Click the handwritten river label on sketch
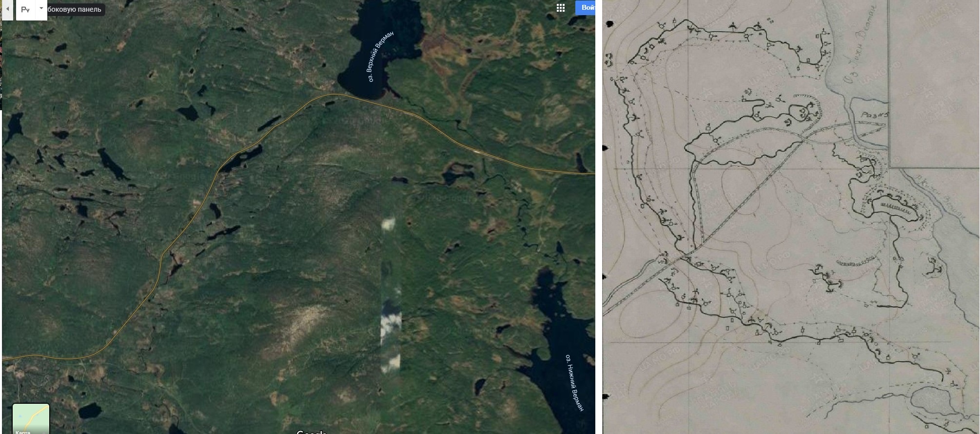Viewport: 980px width, 434px height. coord(940,197)
